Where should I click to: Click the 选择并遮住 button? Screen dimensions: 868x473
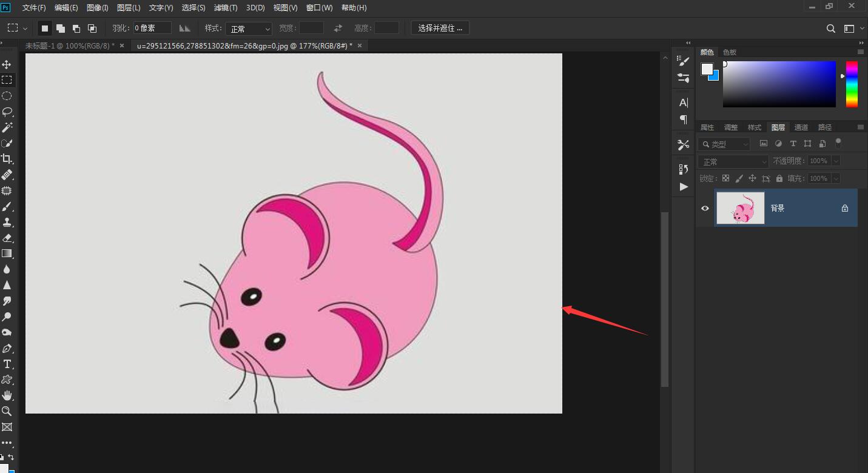tap(440, 28)
